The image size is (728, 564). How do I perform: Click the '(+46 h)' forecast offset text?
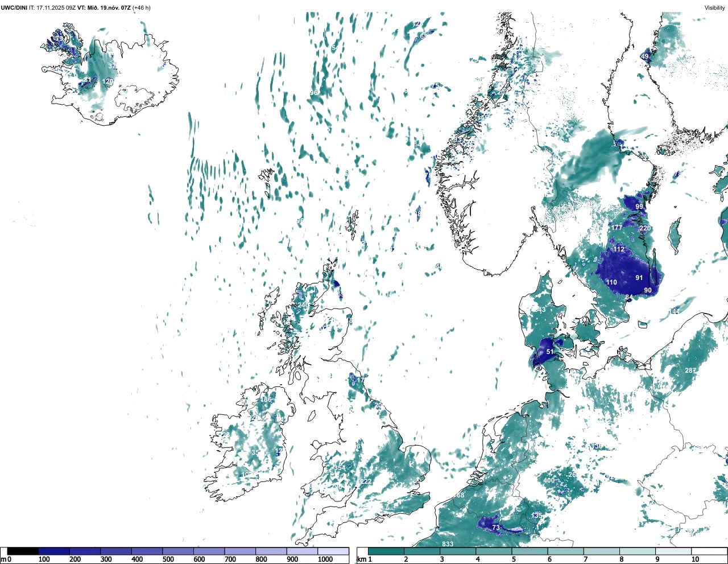point(142,7)
